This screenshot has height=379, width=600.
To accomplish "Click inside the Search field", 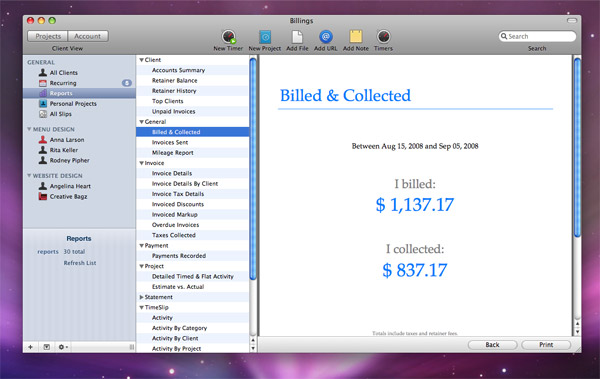I will [537, 36].
